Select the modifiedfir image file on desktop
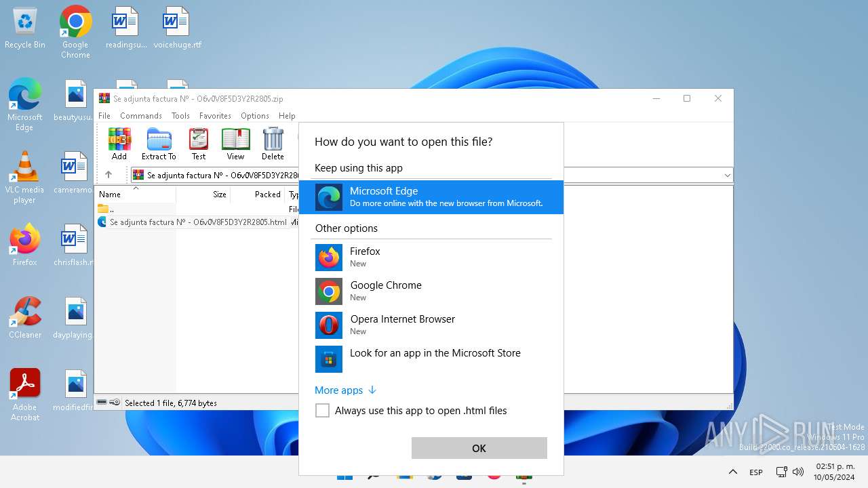The width and height of the screenshot is (868, 488). 73,390
